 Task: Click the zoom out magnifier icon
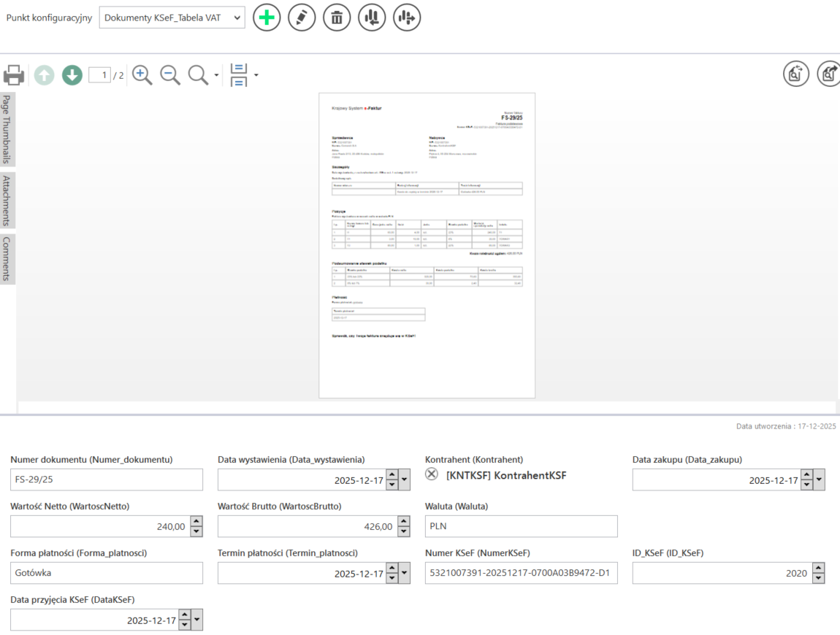pos(170,74)
